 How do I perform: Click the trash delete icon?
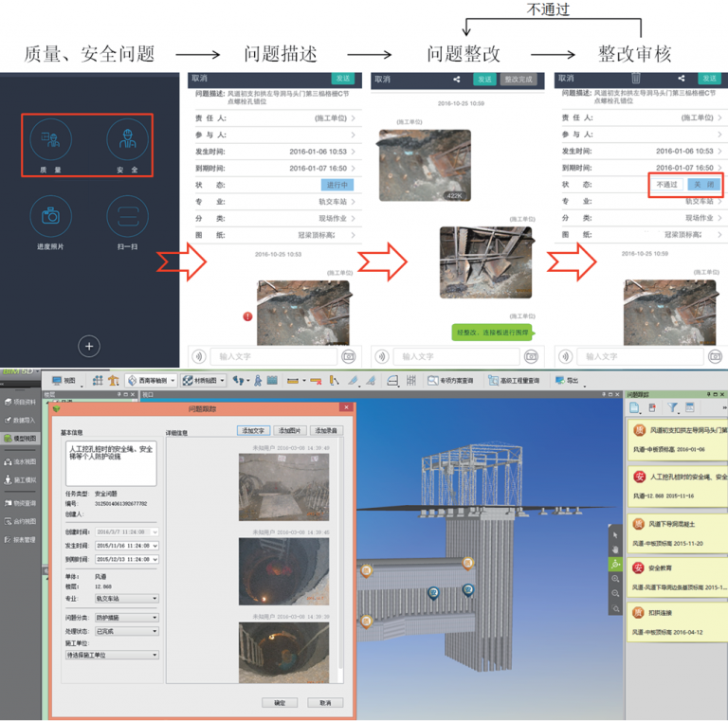pyautogui.click(x=636, y=80)
